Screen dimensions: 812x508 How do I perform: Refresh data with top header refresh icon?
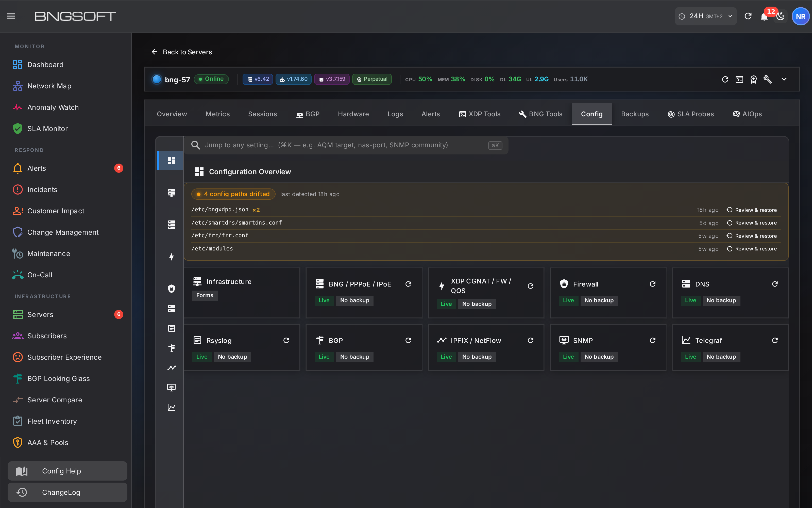pos(748,16)
